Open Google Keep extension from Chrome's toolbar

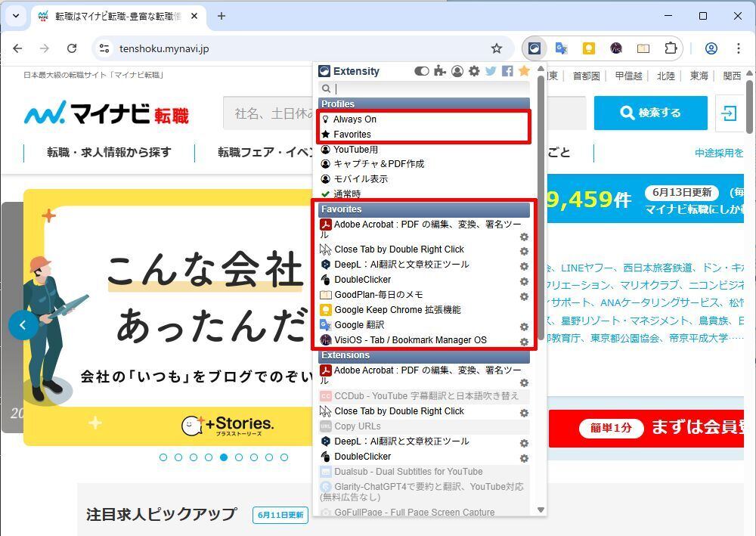point(588,48)
